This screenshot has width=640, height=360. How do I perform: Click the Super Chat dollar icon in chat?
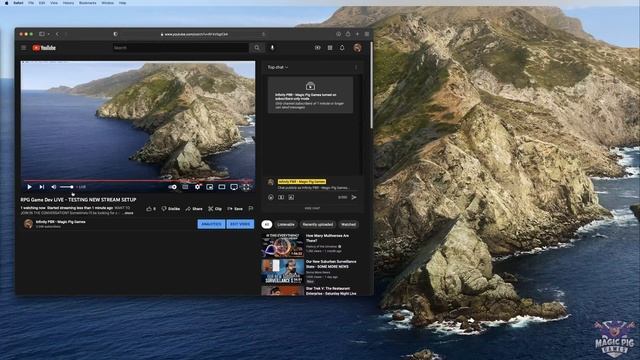[x=281, y=197]
